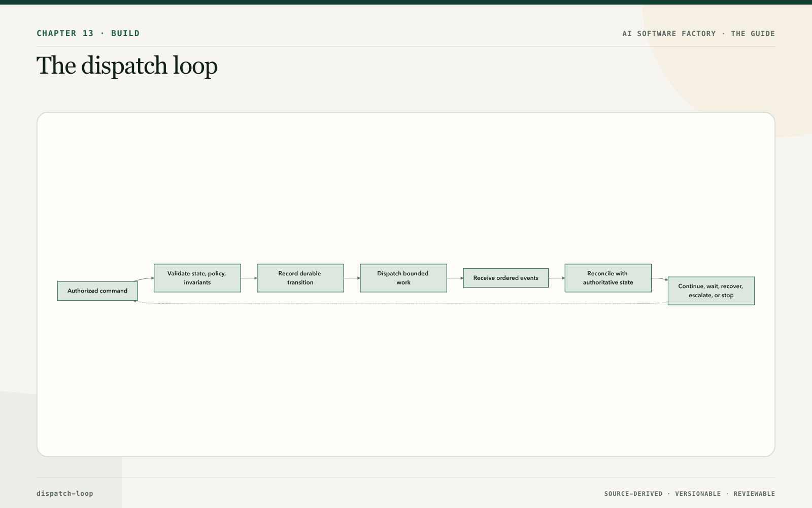Select 'Continue, wait, recover, escalate, or stop' node
Viewport: 812px width, 508px height.
click(711, 291)
